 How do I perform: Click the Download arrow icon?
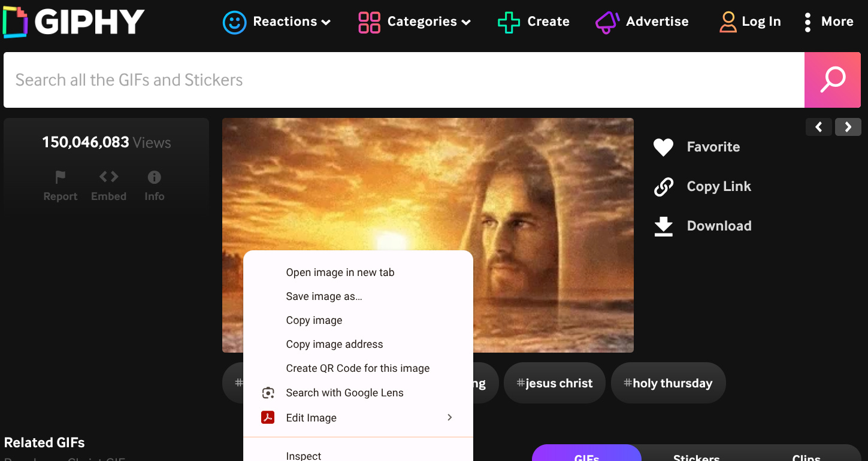click(x=663, y=226)
